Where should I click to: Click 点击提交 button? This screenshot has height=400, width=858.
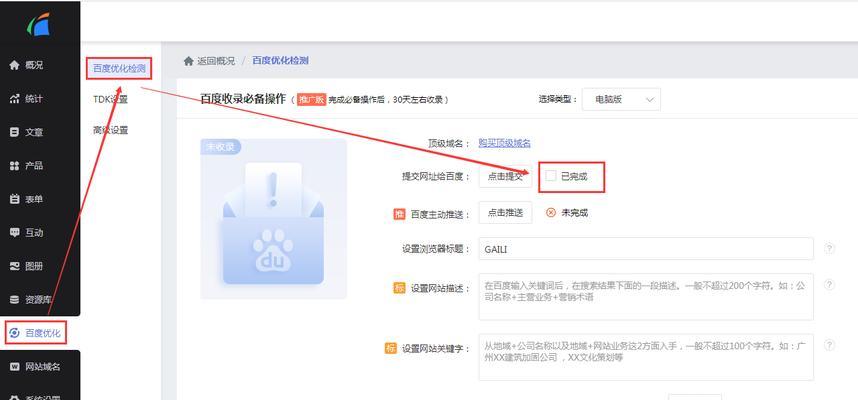pos(506,176)
